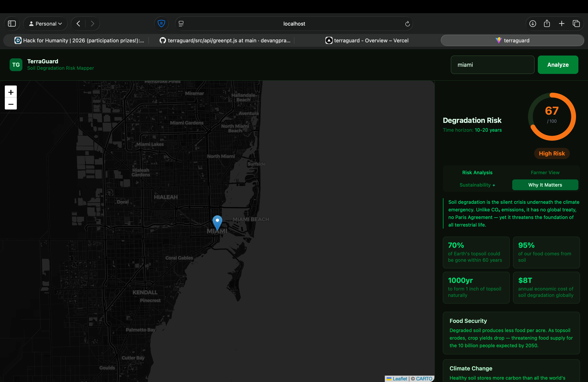Show the downloads icon
The image size is (588, 382).
[533, 24]
